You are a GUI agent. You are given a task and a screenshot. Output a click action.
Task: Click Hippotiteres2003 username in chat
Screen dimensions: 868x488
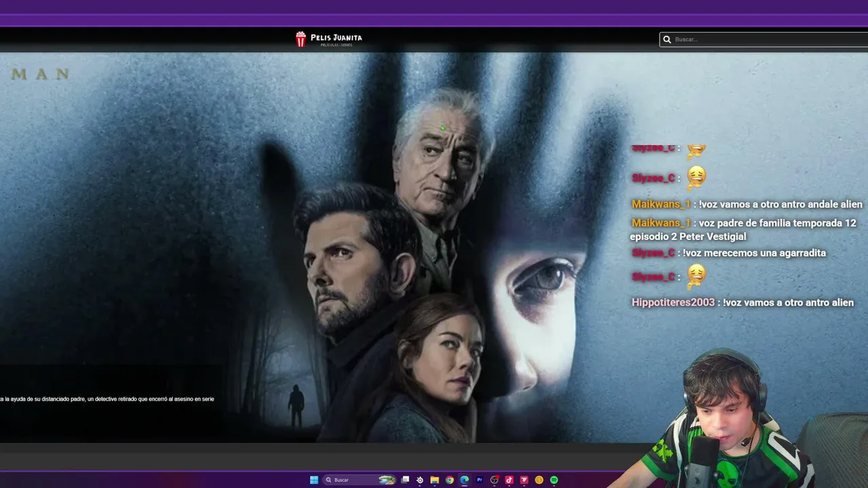(x=673, y=302)
